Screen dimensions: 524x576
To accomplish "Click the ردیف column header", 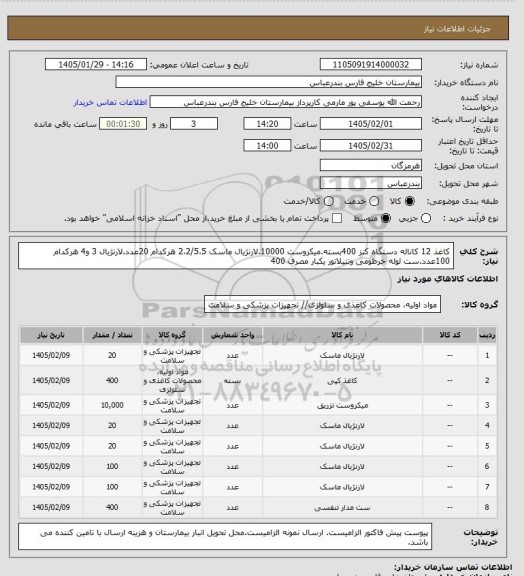I will pos(487,335).
